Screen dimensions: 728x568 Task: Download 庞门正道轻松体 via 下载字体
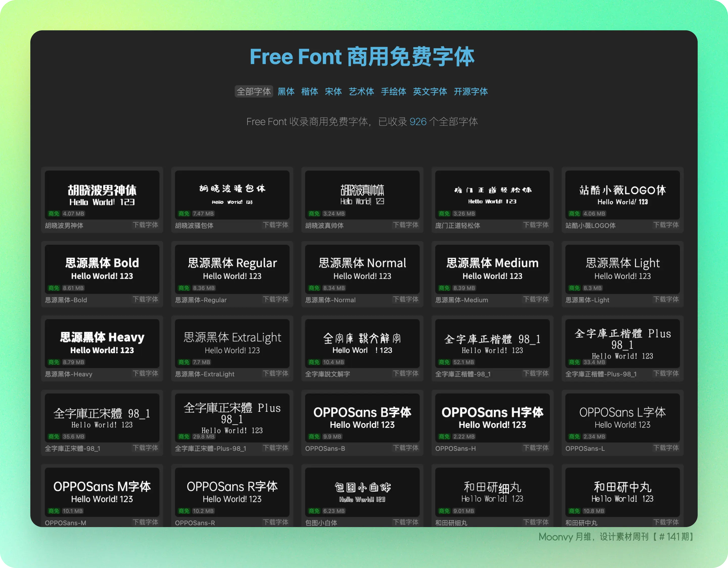pos(536,225)
